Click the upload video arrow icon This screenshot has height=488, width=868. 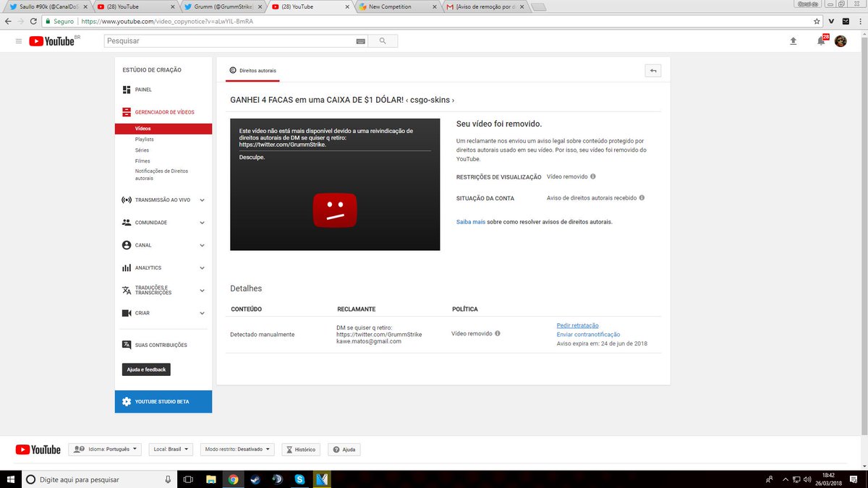click(x=793, y=41)
